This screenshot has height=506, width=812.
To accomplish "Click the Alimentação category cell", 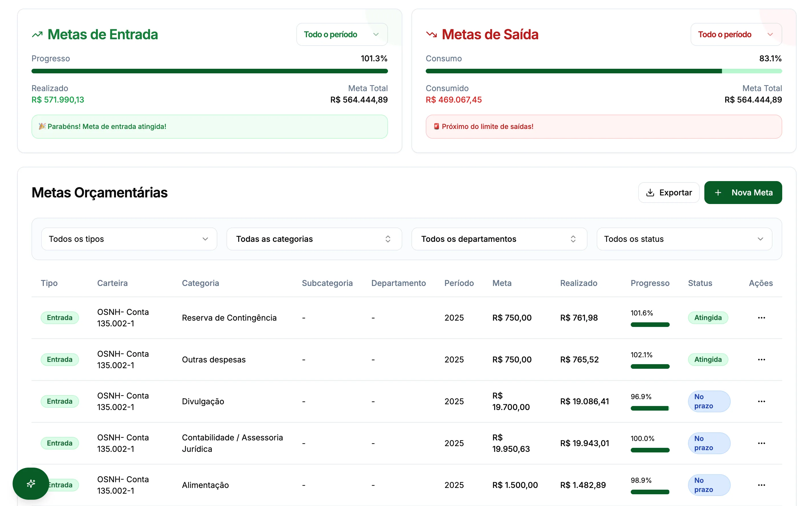I will click(205, 485).
